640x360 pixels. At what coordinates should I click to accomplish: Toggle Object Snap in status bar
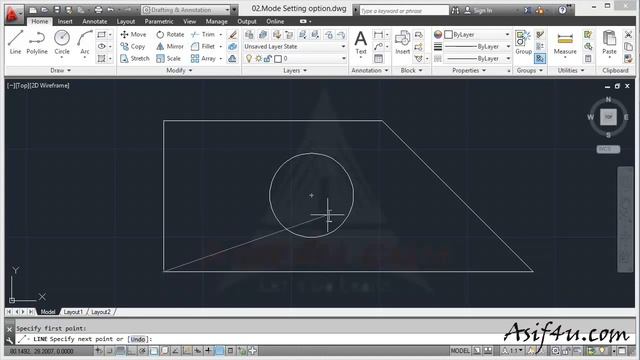[153, 351]
